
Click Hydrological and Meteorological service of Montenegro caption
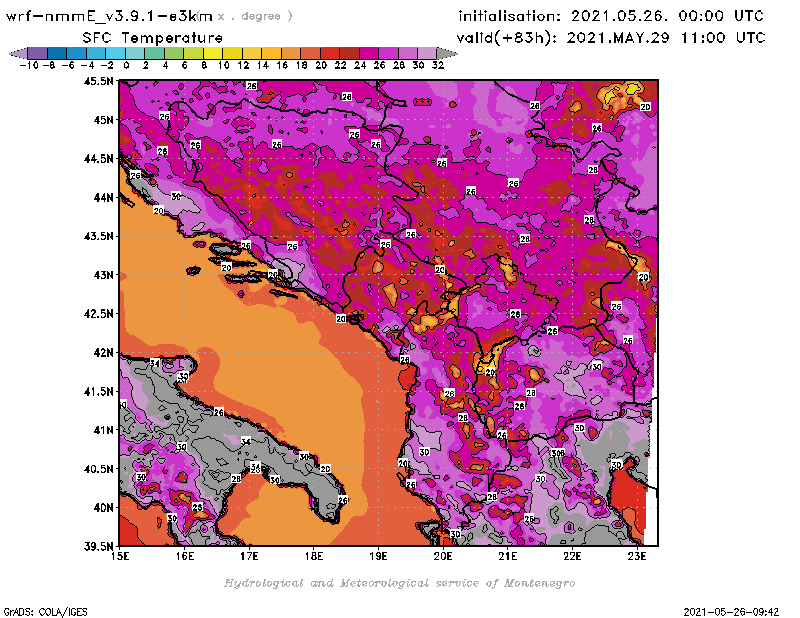coord(399,583)
